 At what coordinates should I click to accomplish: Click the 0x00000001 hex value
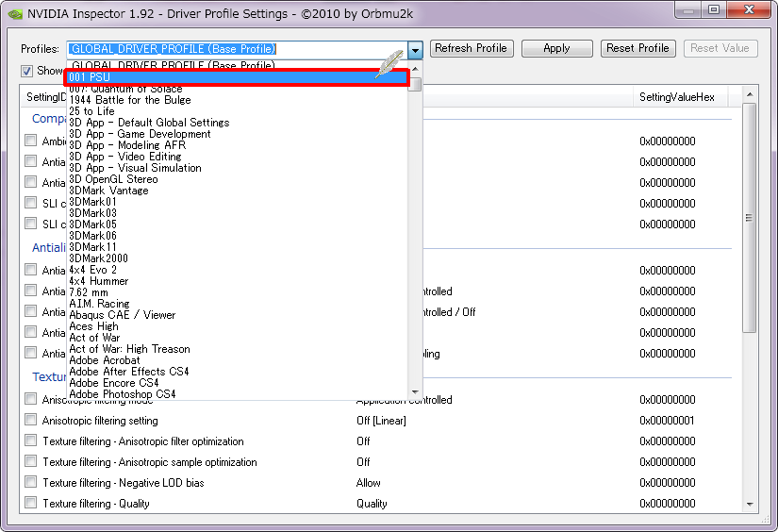tap(667, 421)
